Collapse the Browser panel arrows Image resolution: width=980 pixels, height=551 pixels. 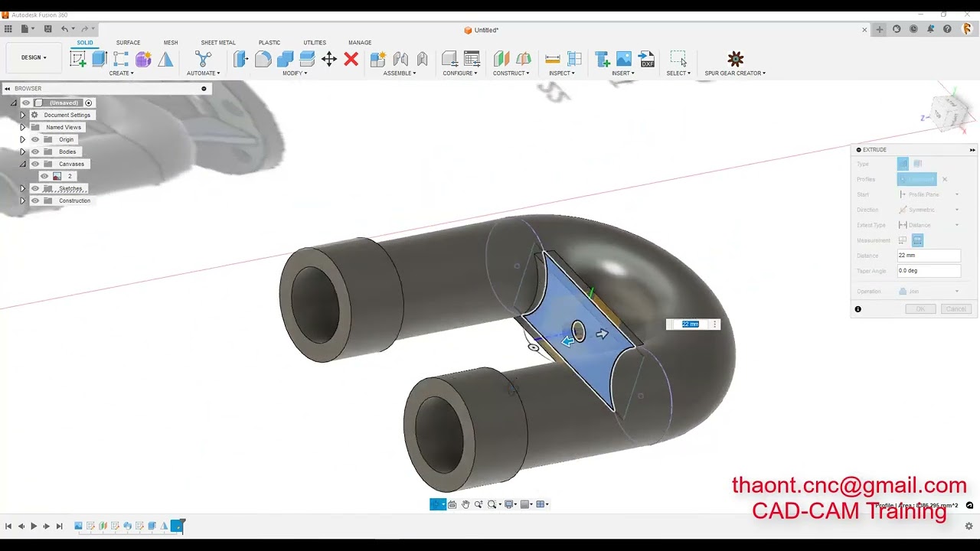pos(7,89)
